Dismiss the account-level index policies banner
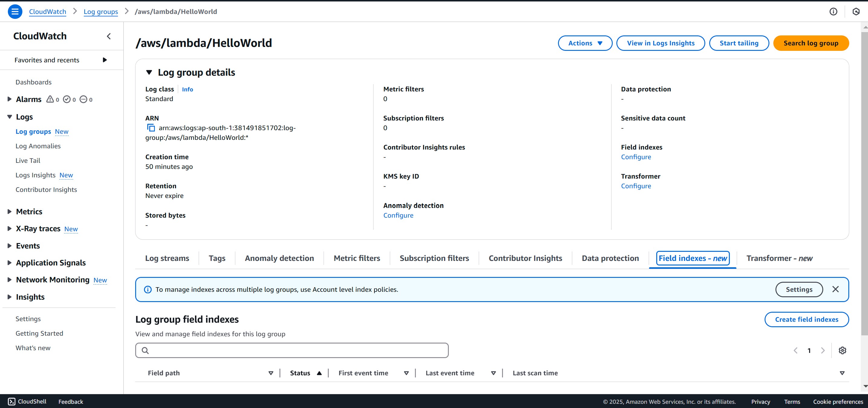 (835, 289)
